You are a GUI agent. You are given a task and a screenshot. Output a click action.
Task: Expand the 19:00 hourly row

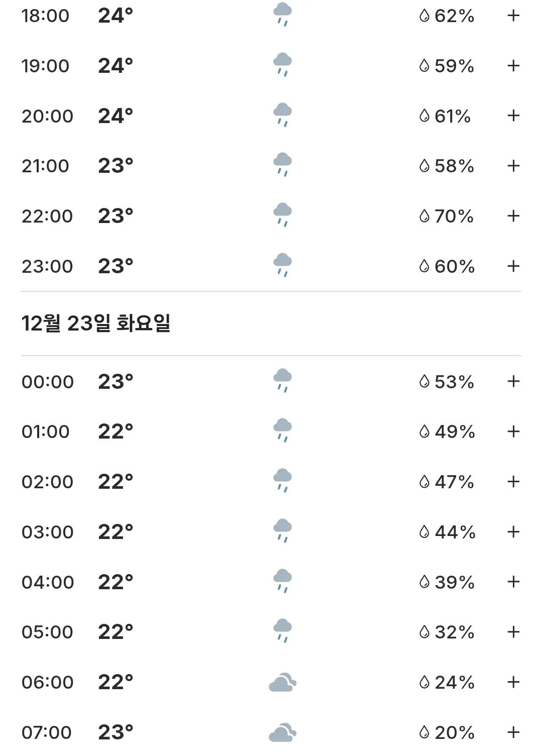click(513, 66)
